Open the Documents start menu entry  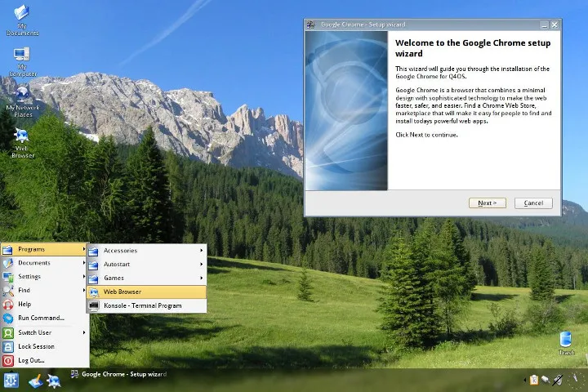pyautogui.click(x=44, y=263)
